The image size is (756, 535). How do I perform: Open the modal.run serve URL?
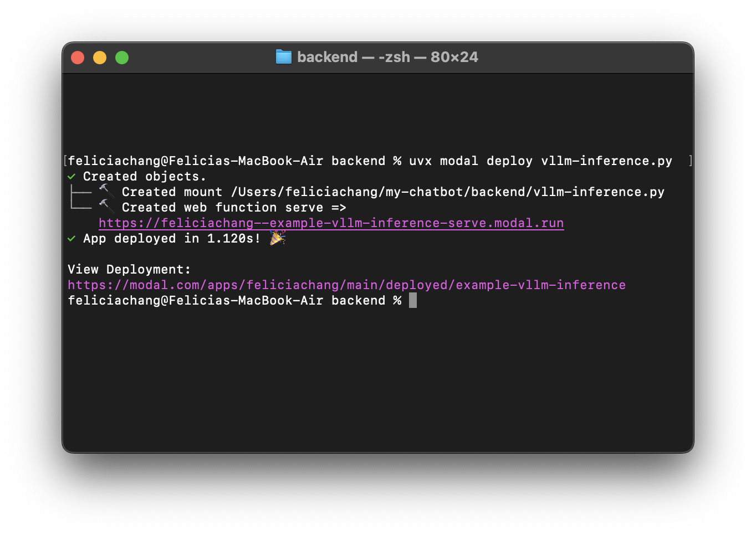[x=331, y=223]
